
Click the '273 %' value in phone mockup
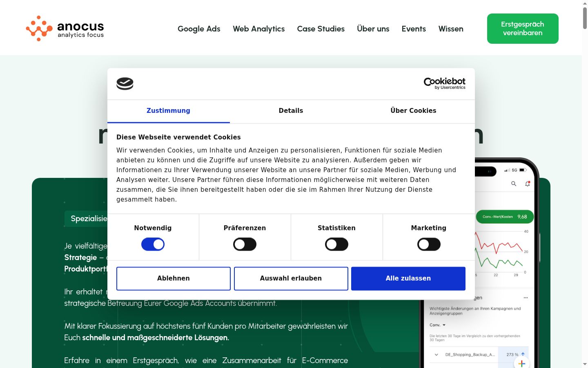point(512,355)
